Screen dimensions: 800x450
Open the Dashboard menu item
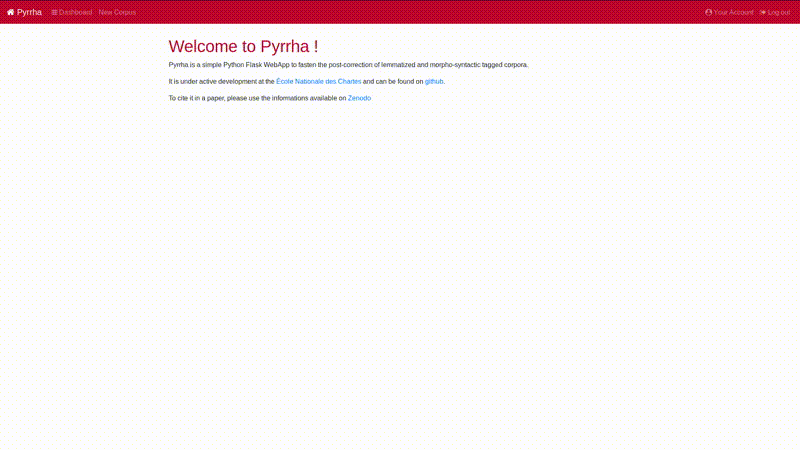[x=72, y=12]
